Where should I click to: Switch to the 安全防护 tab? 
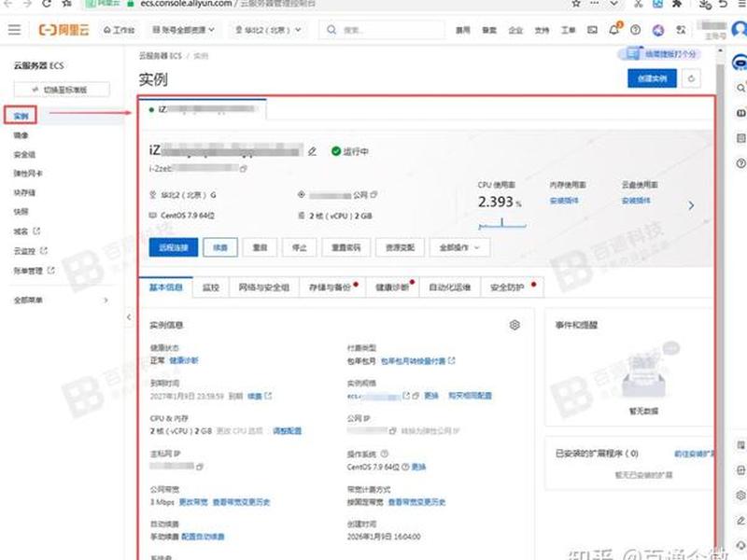[x=512, y=287]
